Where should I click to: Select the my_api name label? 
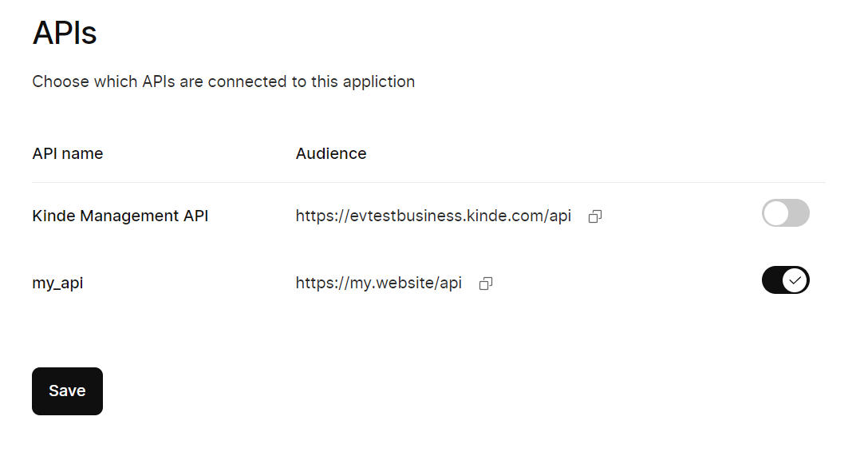[x=57, y=283]
